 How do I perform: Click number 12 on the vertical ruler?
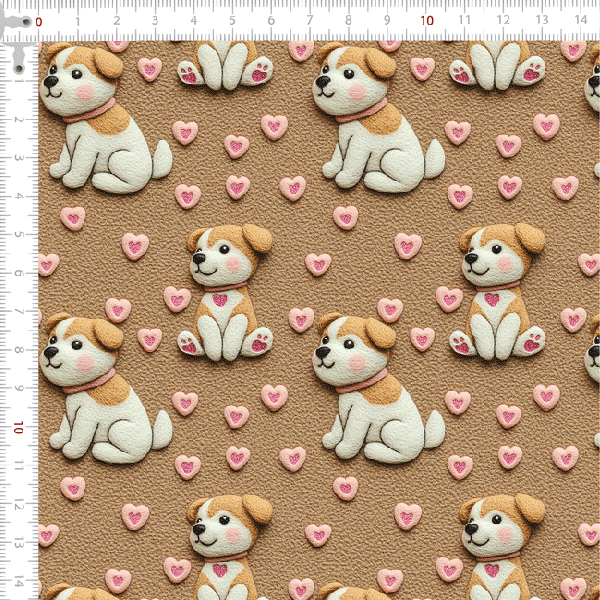[x=18, y=505]
